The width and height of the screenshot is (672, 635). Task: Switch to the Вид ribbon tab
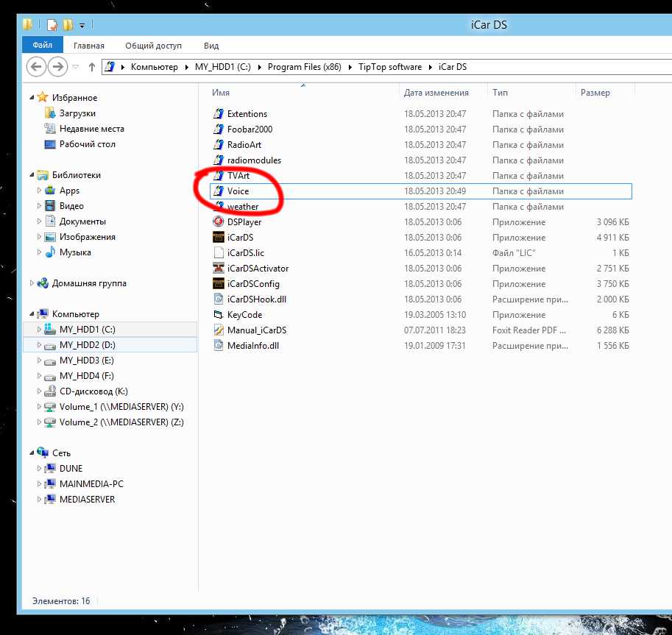coord(211,46)
